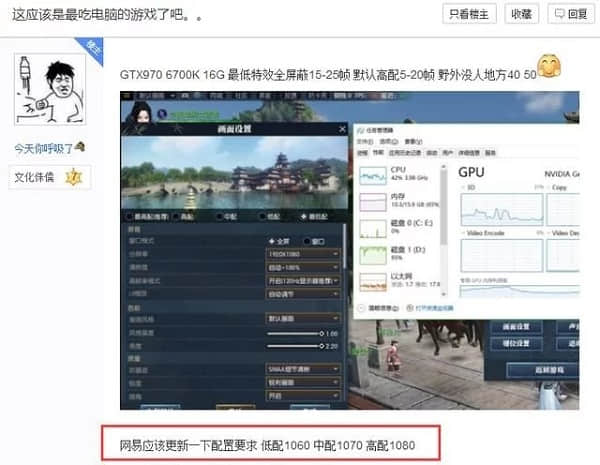The image size is (600, 465).
Task: Select the 磁盘 1 (D:) graph thumbnail
Action: pyautogui.click(x=373, y=255)
